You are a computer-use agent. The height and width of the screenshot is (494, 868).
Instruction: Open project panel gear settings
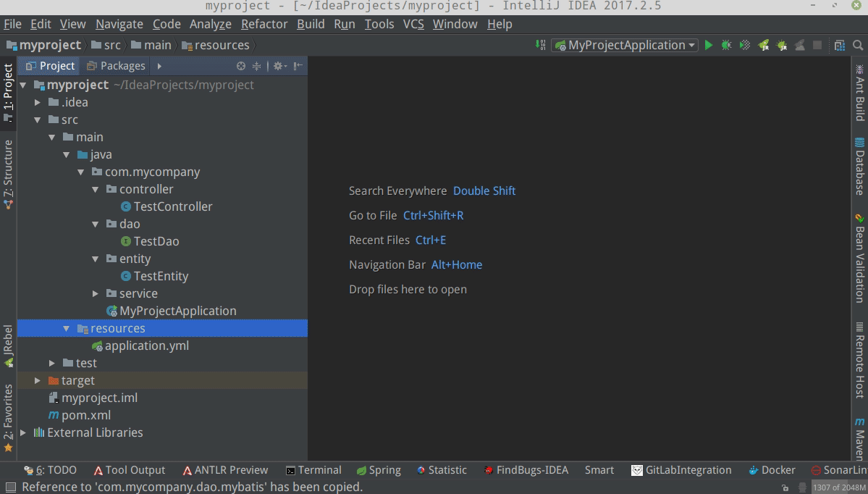279,66
